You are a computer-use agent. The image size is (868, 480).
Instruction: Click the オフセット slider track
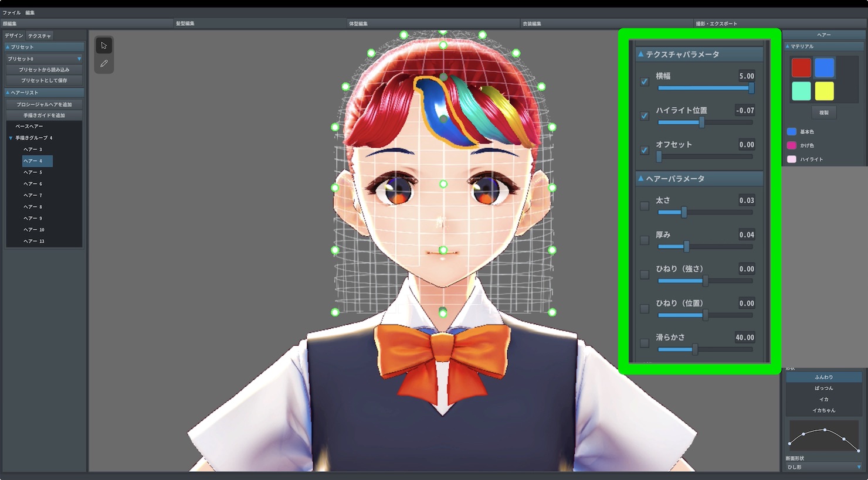[x=706, y=156]
